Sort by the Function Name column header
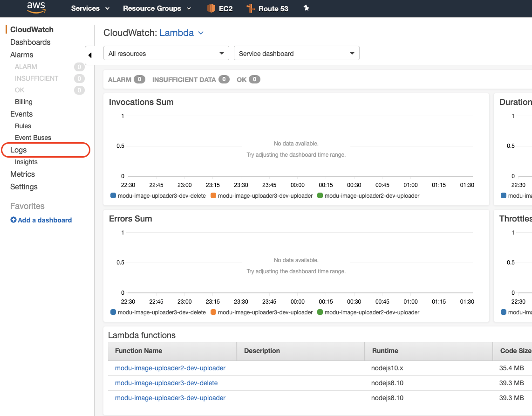The width and height of the screenshot is (532, 416). pos(172,351)
